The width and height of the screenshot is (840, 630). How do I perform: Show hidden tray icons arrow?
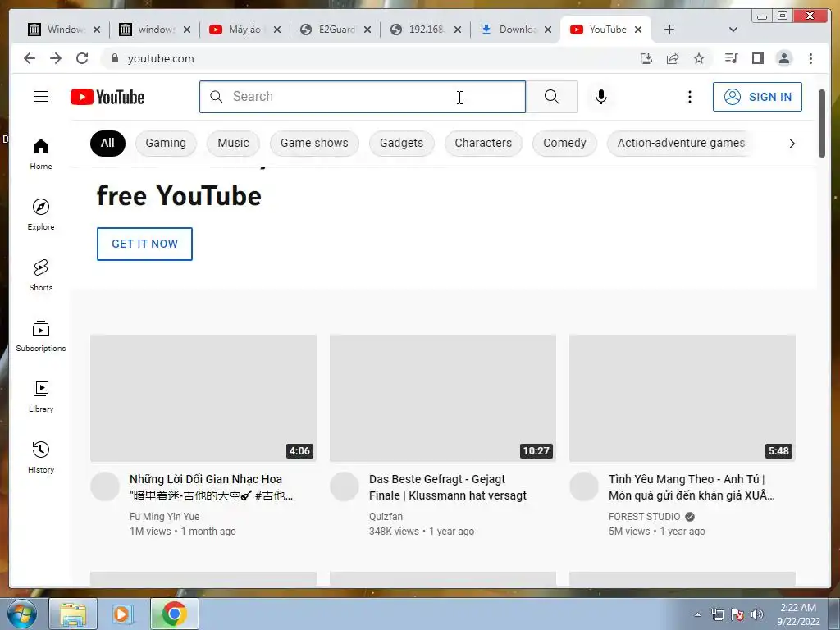coord(697,614)
